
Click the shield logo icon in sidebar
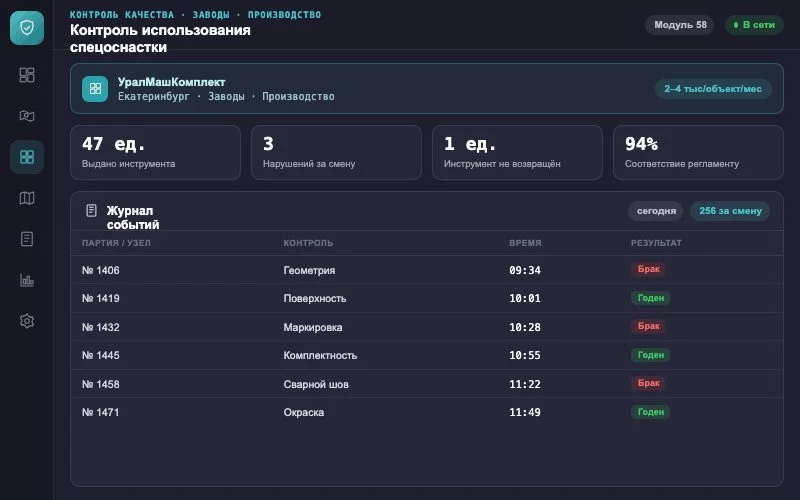click(x=27, y=28)
